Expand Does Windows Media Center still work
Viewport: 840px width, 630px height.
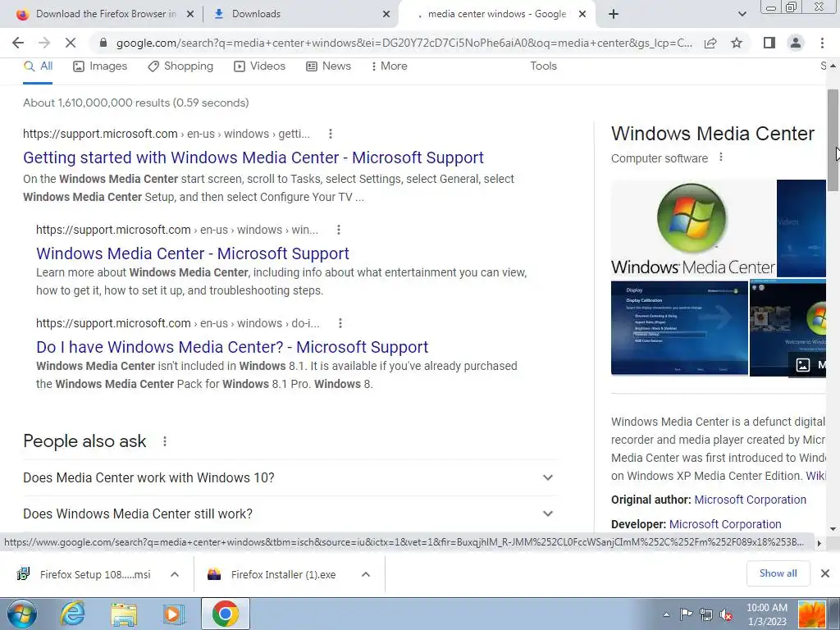290,514
